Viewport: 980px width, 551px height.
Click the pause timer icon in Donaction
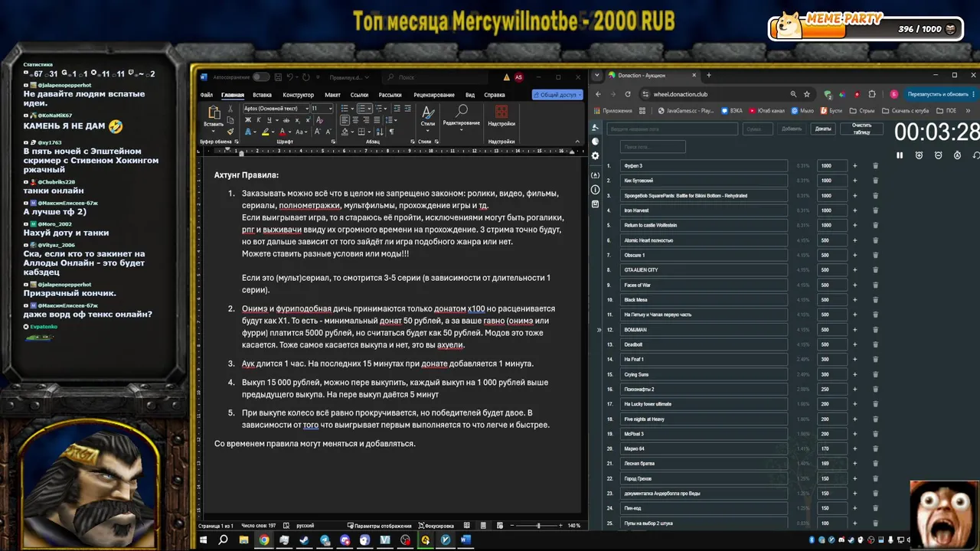[900, 155]
